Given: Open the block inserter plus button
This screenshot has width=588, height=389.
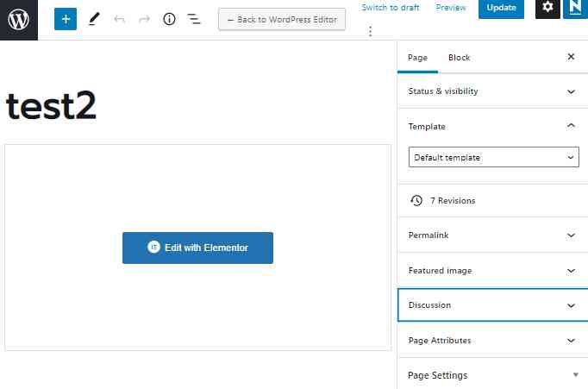Looking at the screenshot, I should pos(66,19).
